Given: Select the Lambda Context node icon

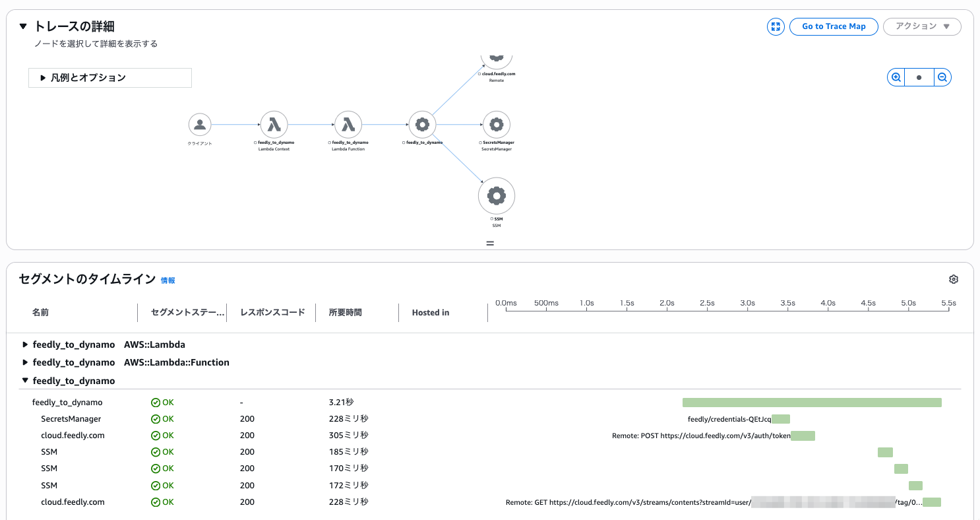Looking at the screenshot, I should [274, 124].
